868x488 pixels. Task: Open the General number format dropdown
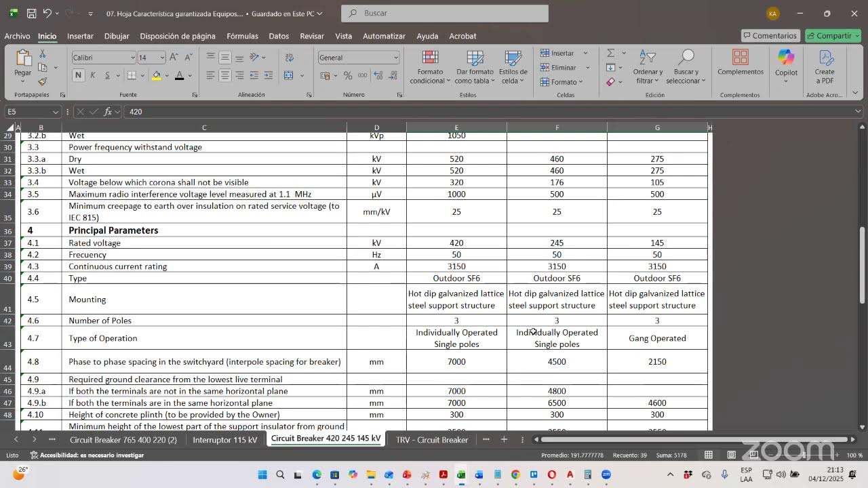click(395, 58)
